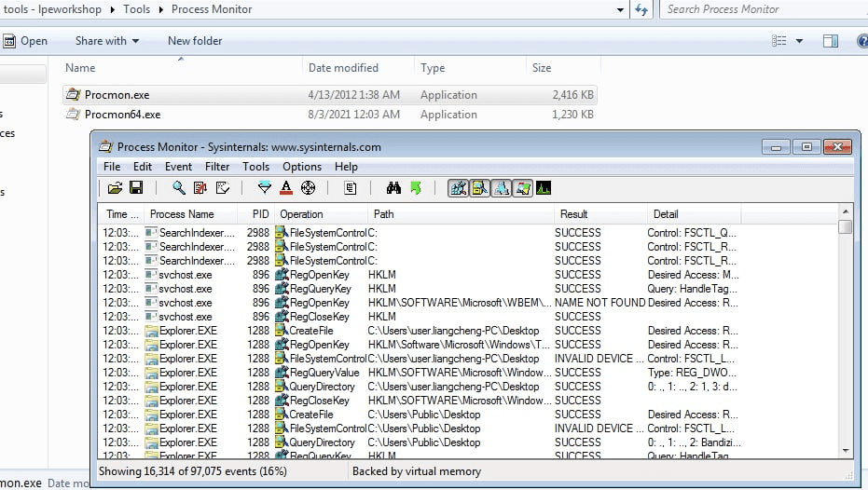
Task: Click the Explorer help icon
Action: 861,41
